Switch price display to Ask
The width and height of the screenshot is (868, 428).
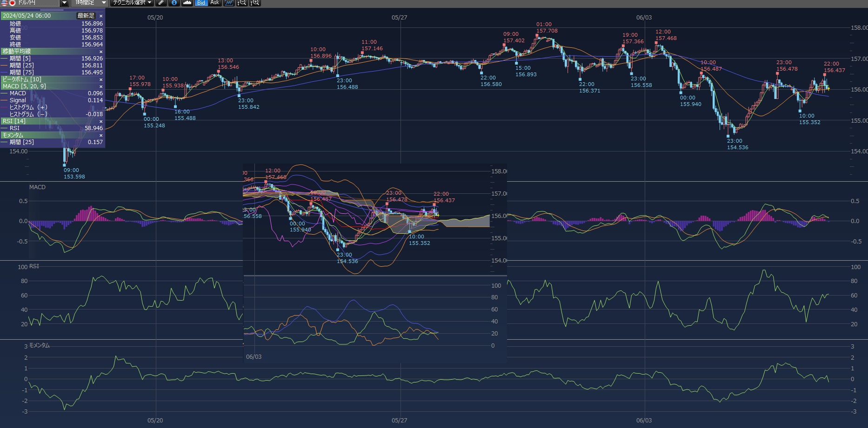[214, 3]
